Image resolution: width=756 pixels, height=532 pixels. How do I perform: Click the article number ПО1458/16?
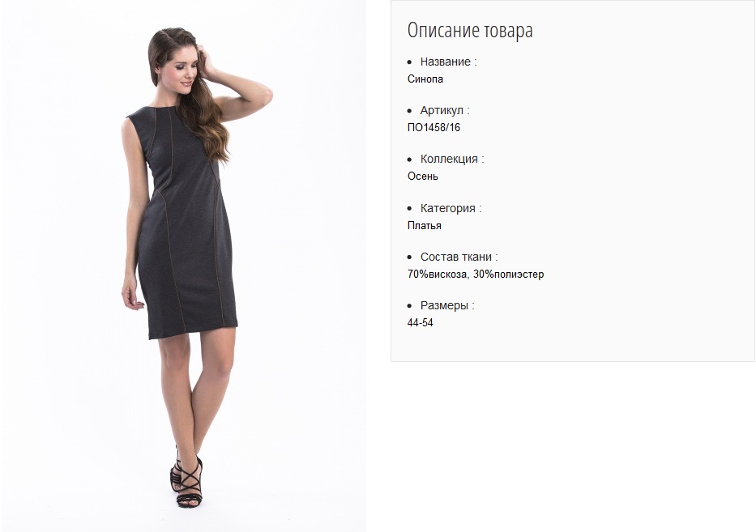click(434, 128)
